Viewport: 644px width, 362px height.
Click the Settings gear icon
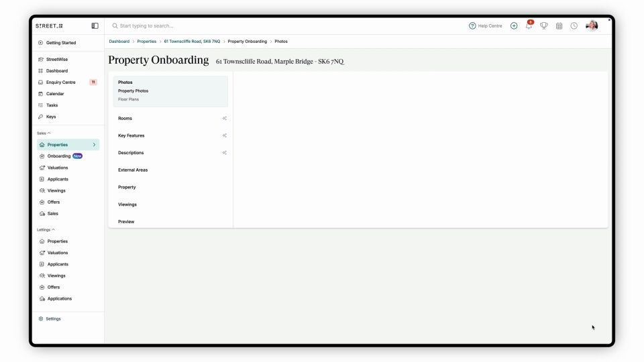tap(41, 319)
